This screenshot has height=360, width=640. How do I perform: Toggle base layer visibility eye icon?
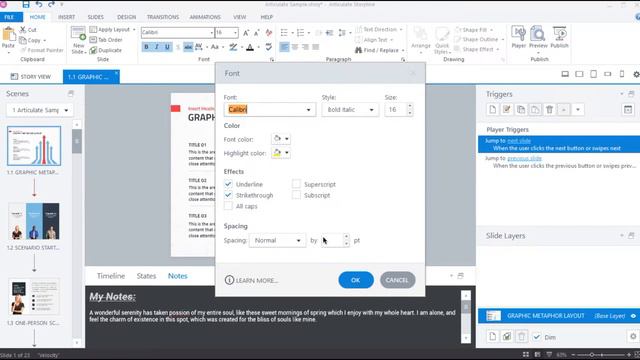633,316
